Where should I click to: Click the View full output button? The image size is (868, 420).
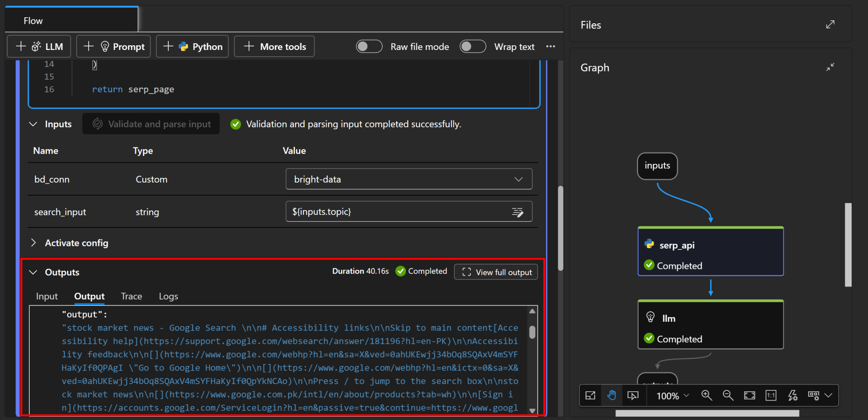tap(496, 272)
